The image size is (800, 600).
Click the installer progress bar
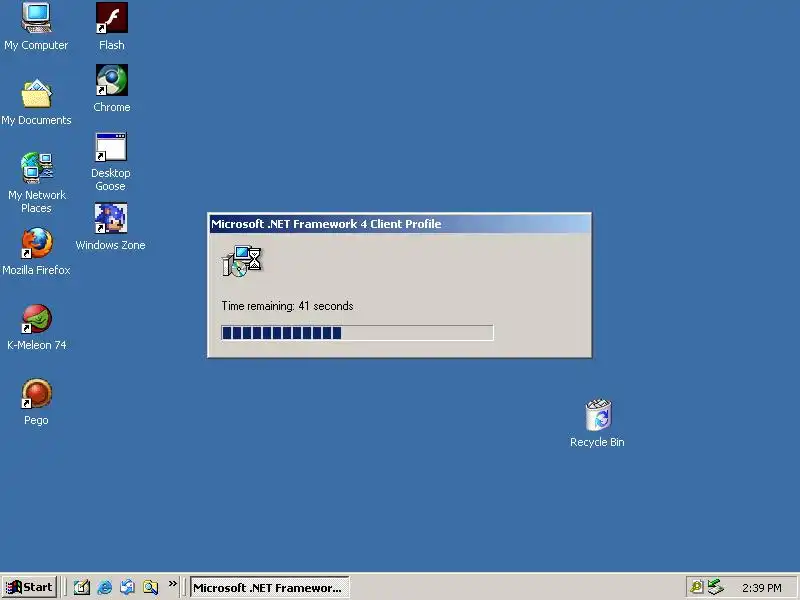357,333
